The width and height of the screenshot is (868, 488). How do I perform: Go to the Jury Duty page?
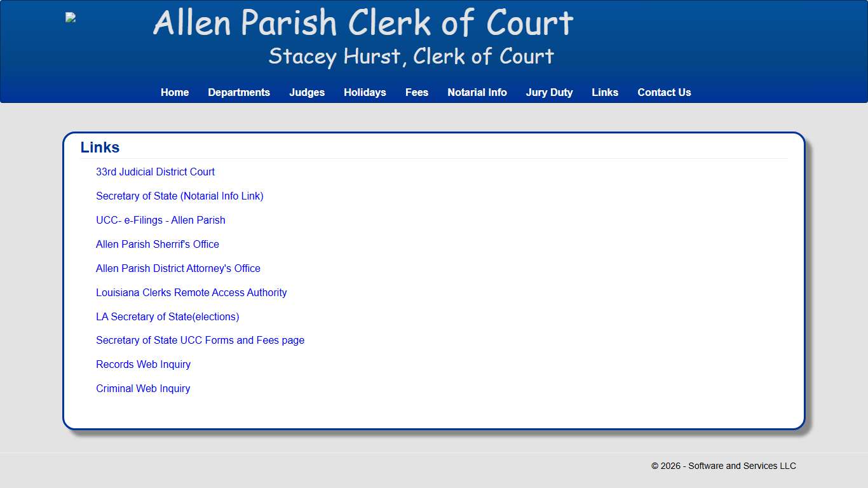(549, 92)
